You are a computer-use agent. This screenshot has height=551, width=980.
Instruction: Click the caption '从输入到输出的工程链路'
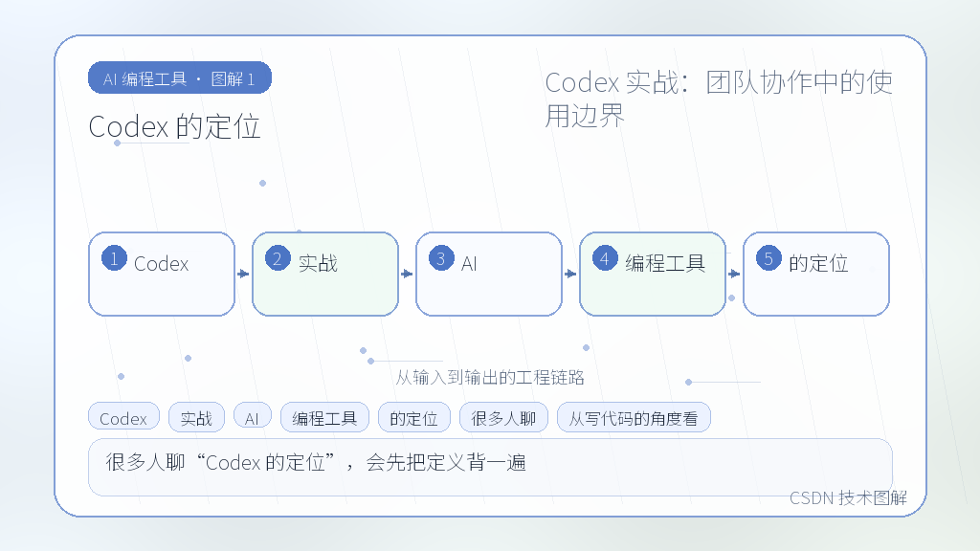(x=490, y=377)
